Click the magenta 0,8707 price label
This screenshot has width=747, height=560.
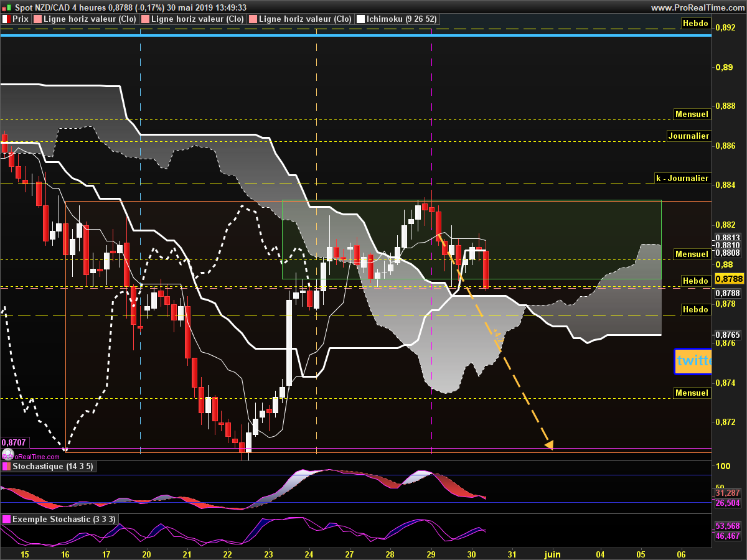point(15,442)
